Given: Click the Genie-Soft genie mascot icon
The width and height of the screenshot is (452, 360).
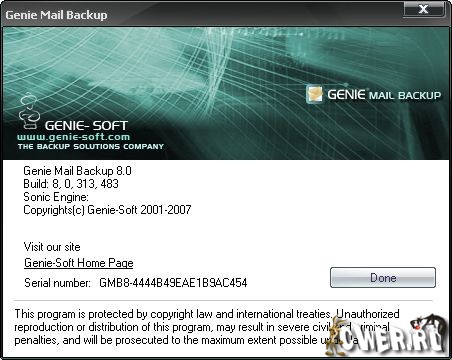Looking at the screenshot, I should [29, 111].
